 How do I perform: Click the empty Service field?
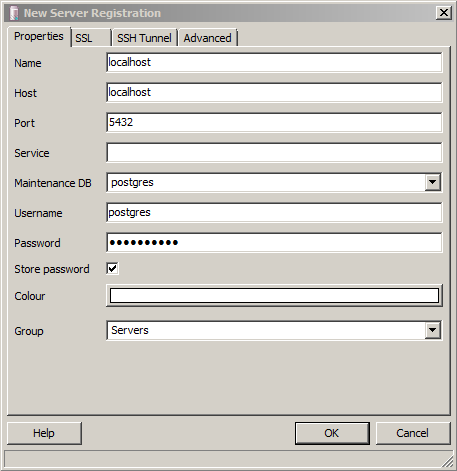coord(274,152)
